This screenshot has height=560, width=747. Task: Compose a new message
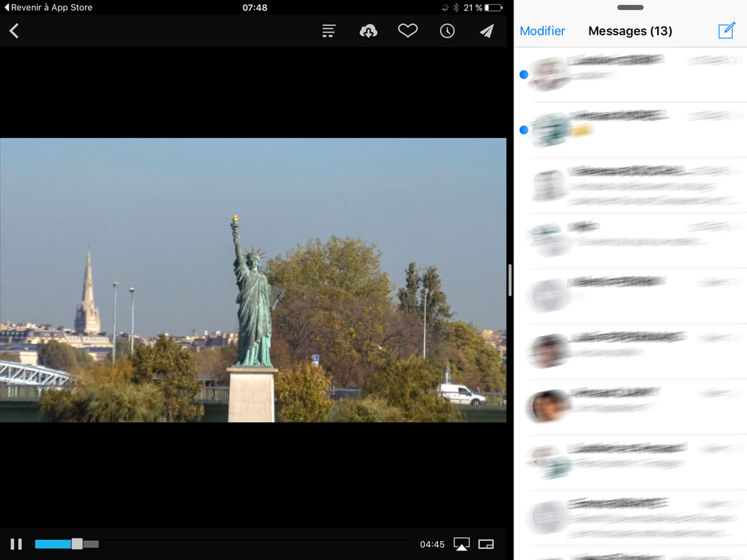coord(727,31)
